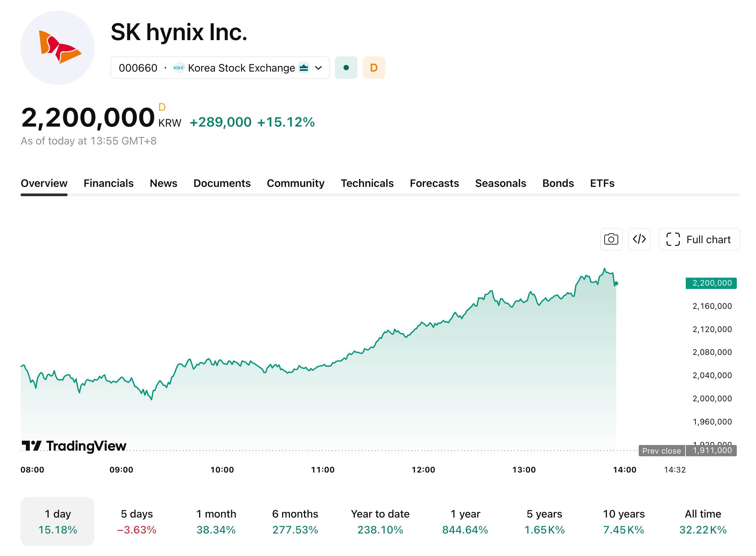
Task: Open the Community tab
Action: click(x=296, y=183)
